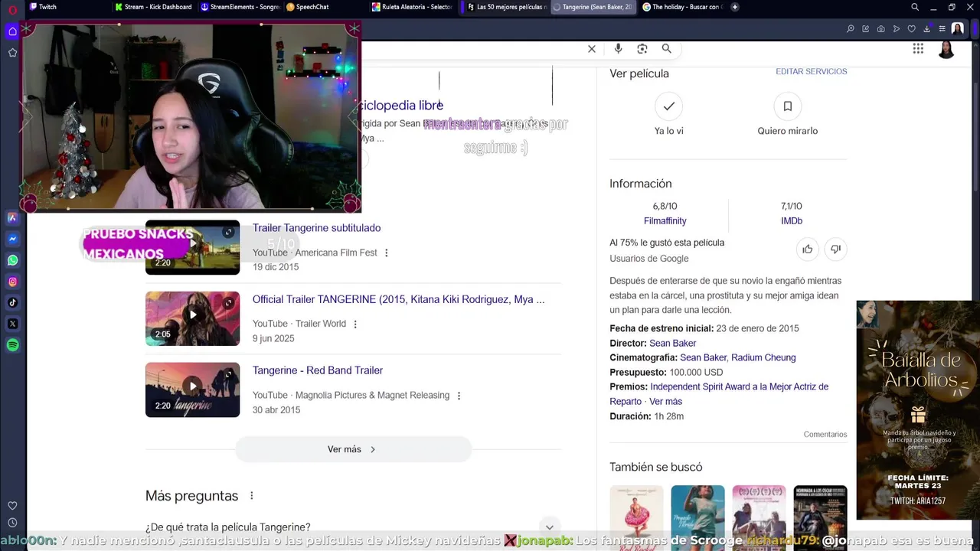Screen dimensions: 980x551
Task: Open the edit/note toolbar icon
Action: pos(865,29)
